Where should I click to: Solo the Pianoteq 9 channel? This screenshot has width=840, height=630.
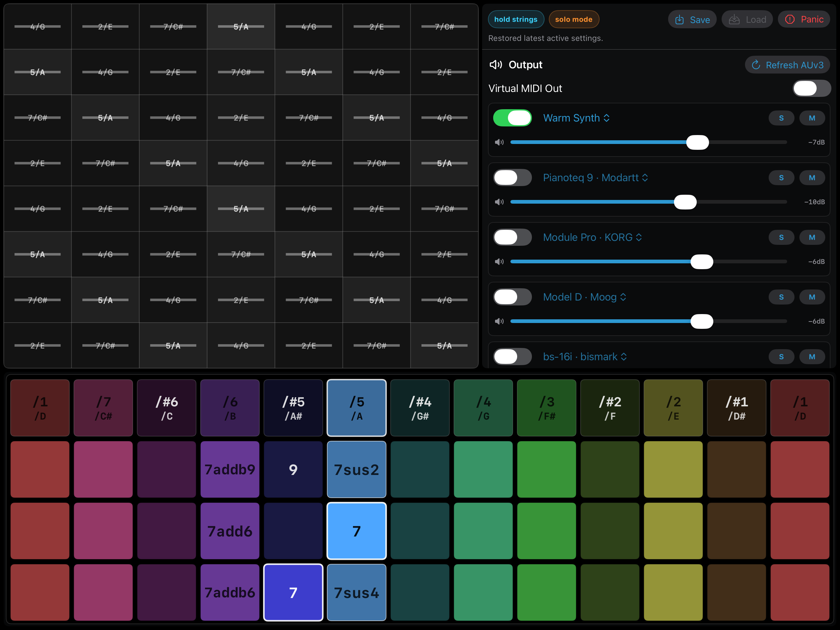781,178
